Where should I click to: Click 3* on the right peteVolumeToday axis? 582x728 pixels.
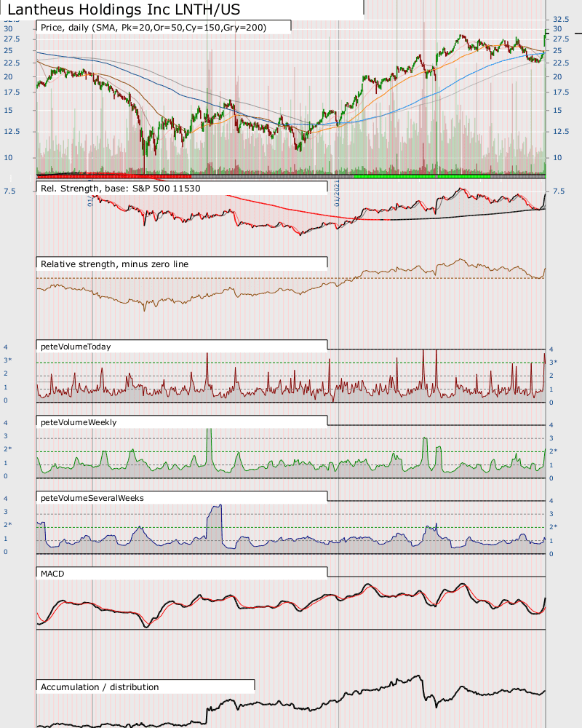click(x=553, y=362)
